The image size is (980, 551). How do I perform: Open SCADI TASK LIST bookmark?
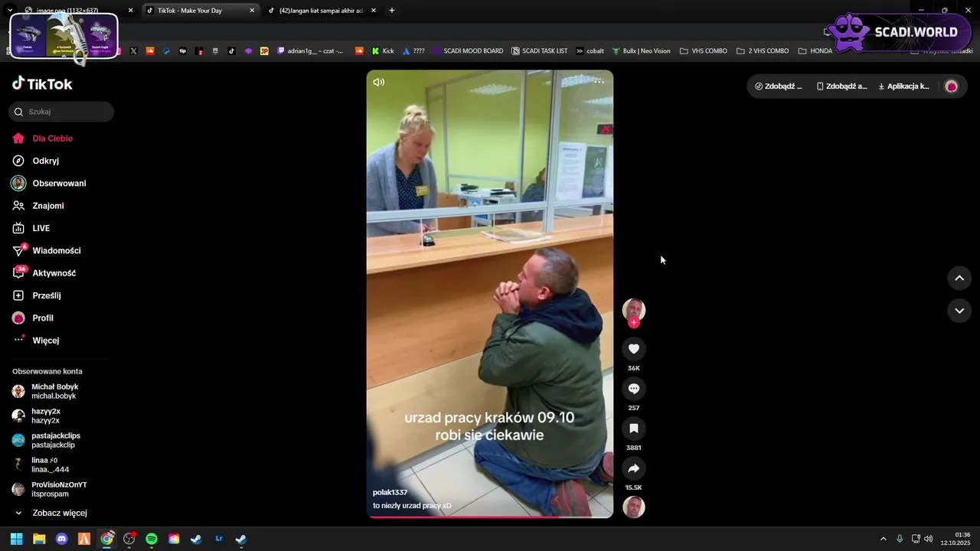pyautogui.click(x=540, y=51)
